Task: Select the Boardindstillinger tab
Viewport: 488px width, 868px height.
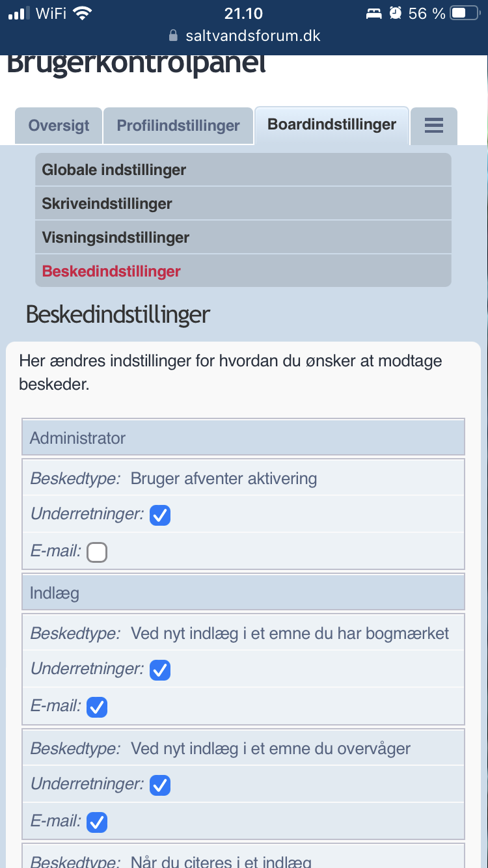Action: (332, 125)
